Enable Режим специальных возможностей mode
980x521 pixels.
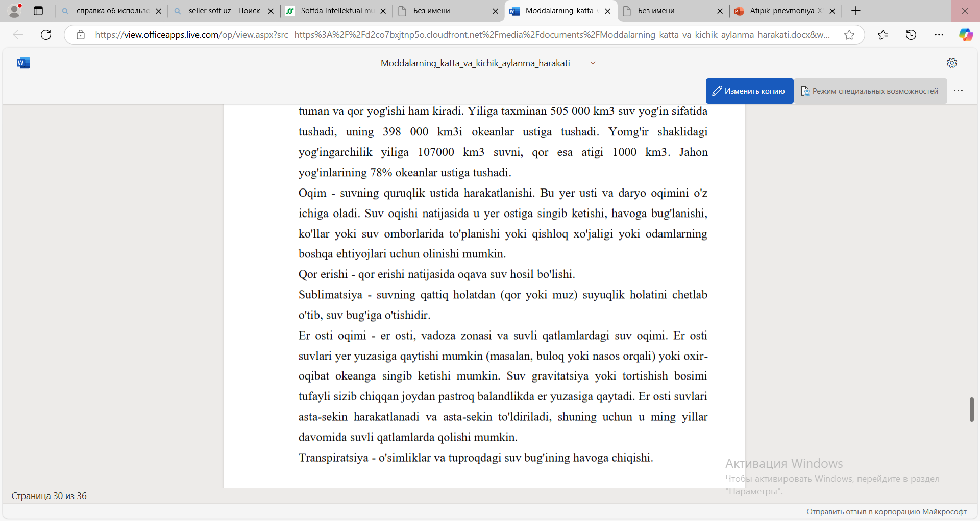click(870, 91)
